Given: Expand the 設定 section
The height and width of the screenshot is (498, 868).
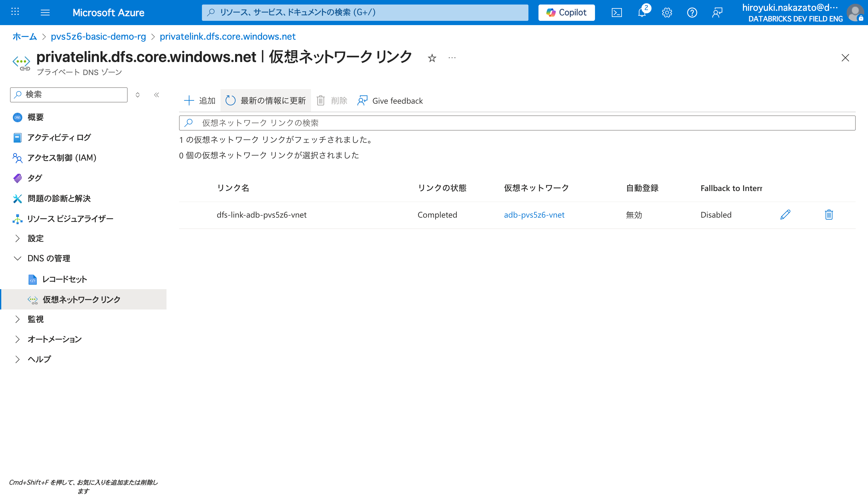Looking at the screenshot, I should coord(17,238).
